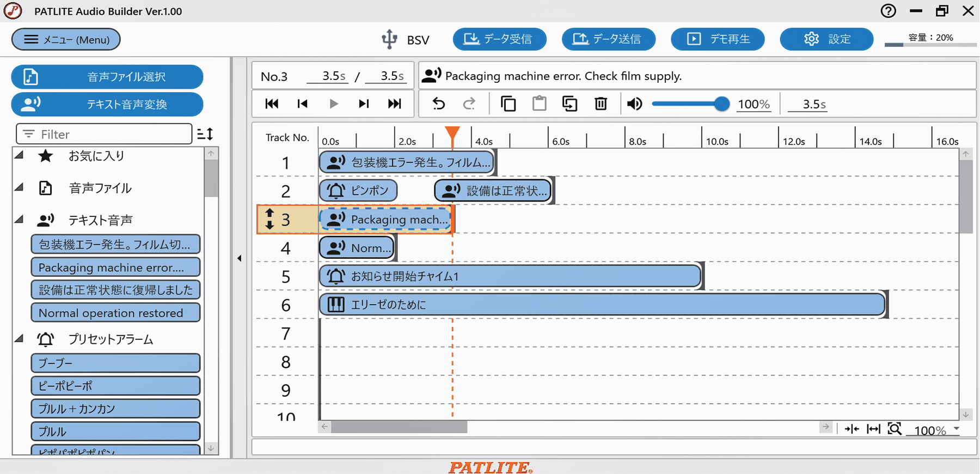Collapse the left library panel arrow
This screenshot has height=474, width=980.
point(240,258)
